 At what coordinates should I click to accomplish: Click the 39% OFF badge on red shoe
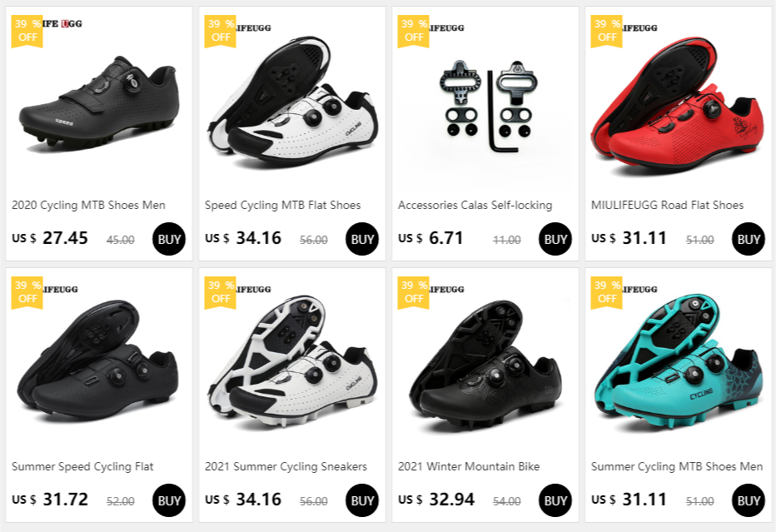(x=606, y=31)
